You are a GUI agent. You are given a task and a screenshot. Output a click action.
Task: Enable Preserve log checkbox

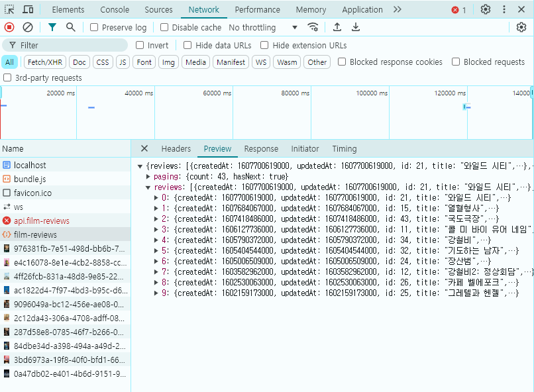point(94,27)
